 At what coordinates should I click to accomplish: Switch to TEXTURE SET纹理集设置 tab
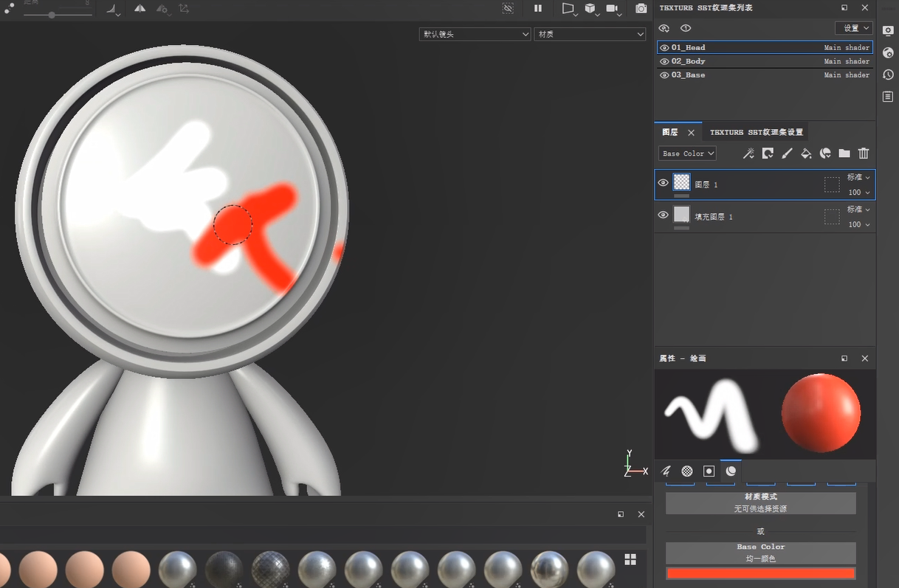pos(756,132)
